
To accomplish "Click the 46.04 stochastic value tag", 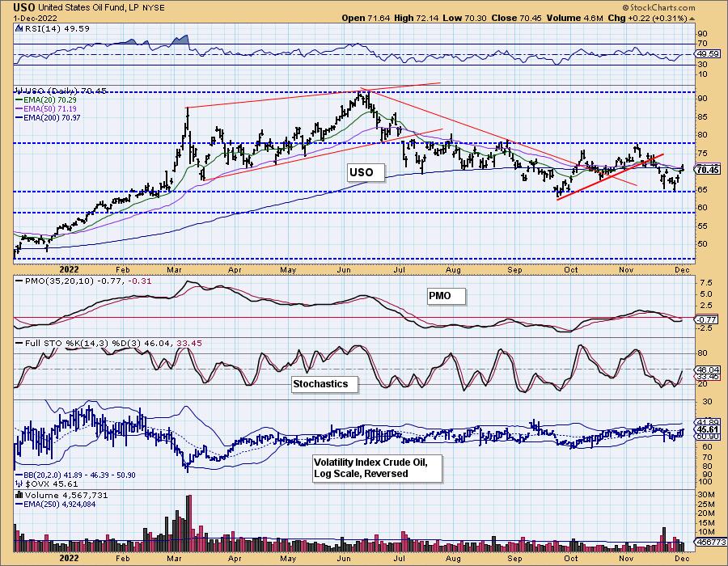I will tap(708, 370).
